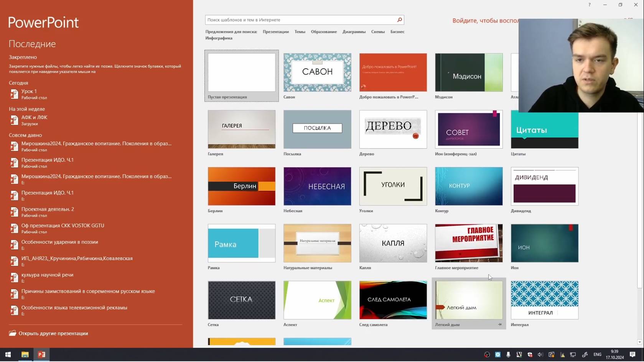Pin the «Легкий дым» template
This screenshot has height=362, width=644.
(500, 324)
